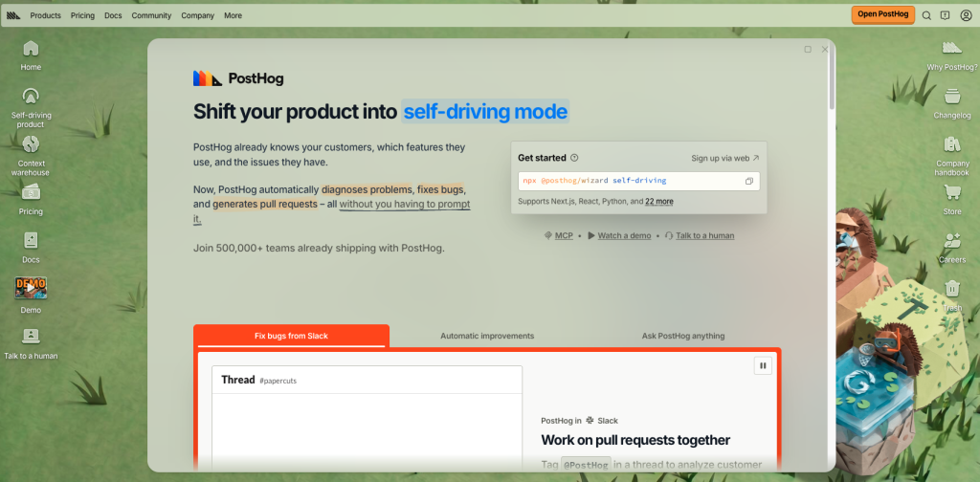Maximize the PostHog window
This screenshot has width=980, height=482.
[808, 50]
